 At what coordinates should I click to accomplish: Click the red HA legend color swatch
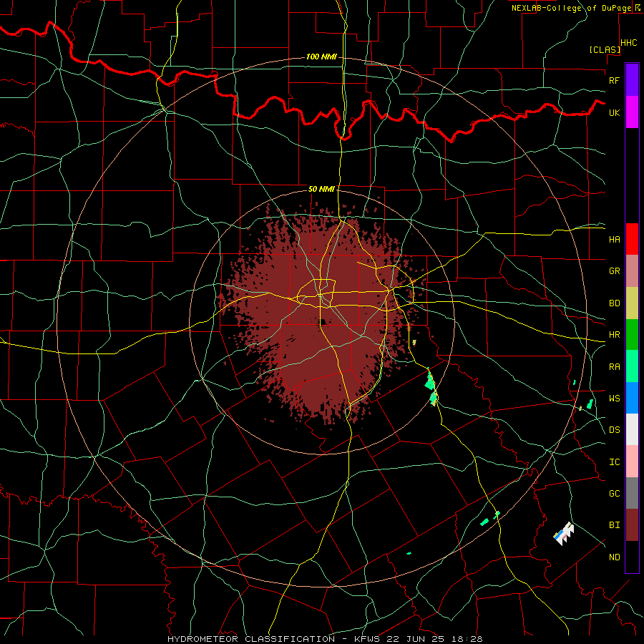(632, 239)
